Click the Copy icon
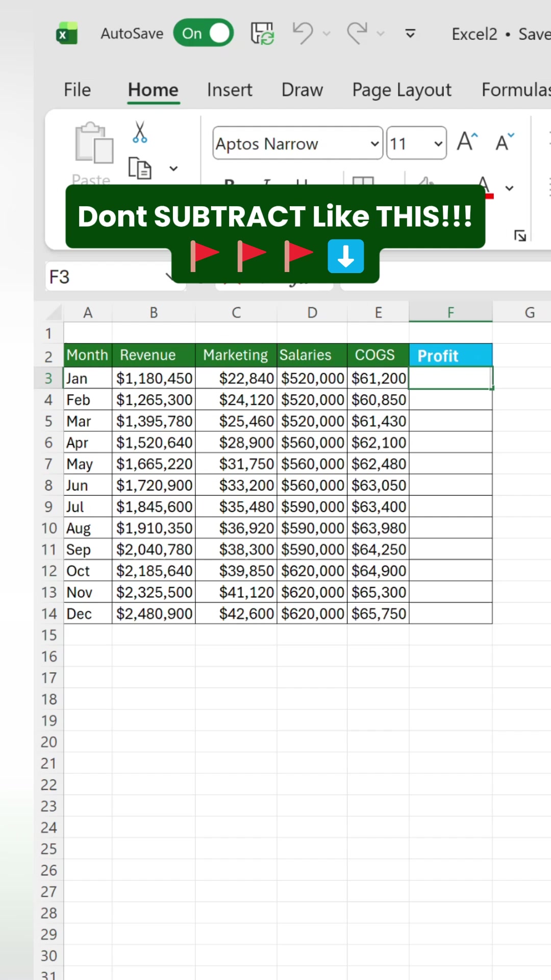The image size is (551, 980). (x=140, y=168)
